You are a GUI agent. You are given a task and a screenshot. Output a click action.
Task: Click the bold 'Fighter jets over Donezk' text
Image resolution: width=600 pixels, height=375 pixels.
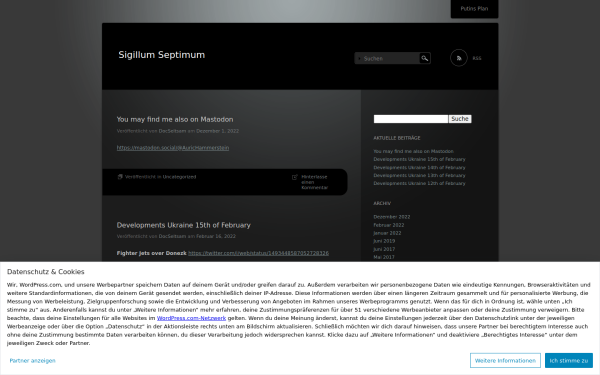coord(152,253)
